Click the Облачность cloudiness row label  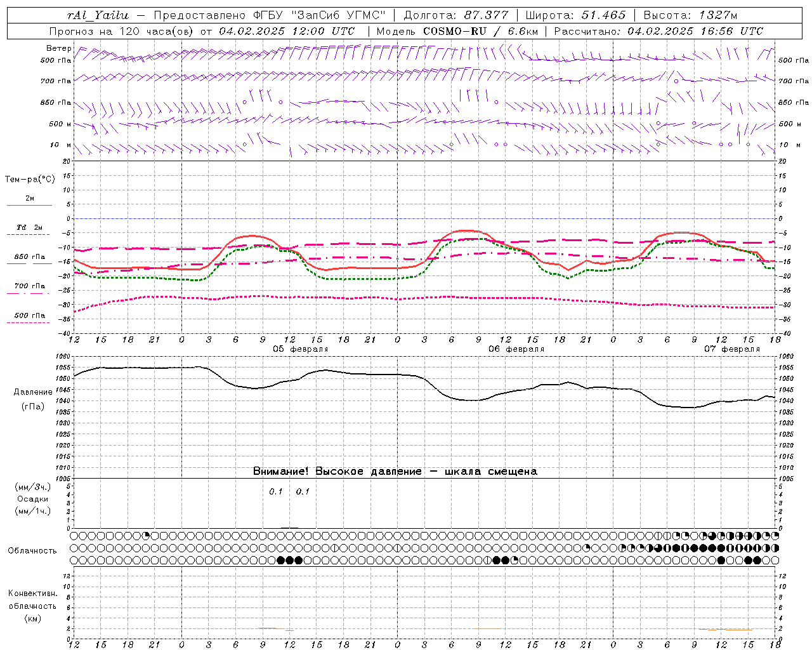(32, 550)
